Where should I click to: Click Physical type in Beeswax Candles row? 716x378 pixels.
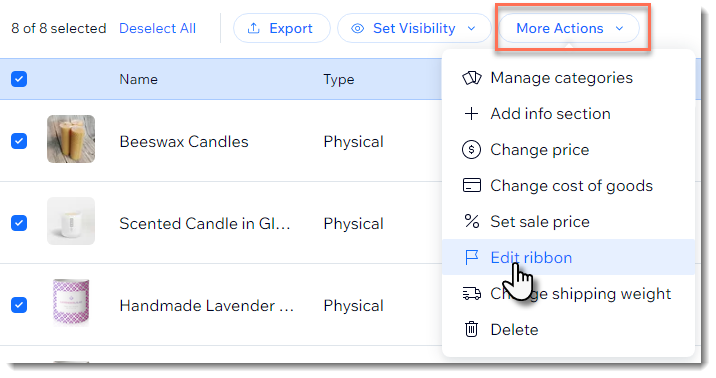pos(353,142)
